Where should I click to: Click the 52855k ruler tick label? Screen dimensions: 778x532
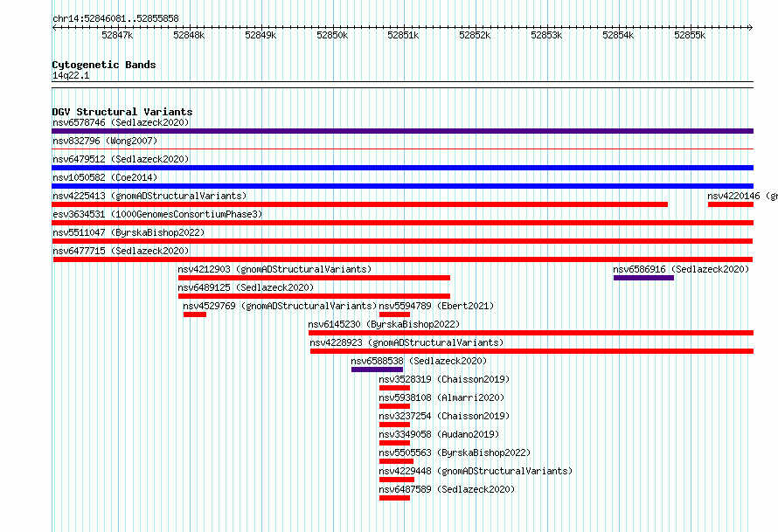690,35
